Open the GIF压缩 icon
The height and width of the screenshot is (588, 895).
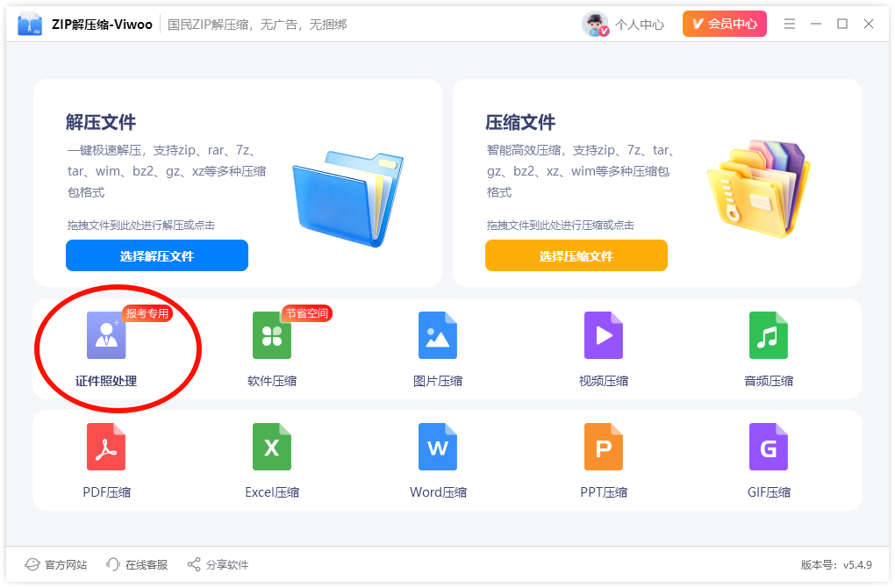point(769,447)
